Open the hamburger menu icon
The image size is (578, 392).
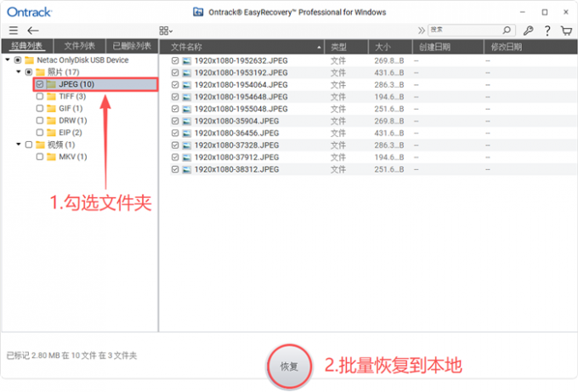14,31
